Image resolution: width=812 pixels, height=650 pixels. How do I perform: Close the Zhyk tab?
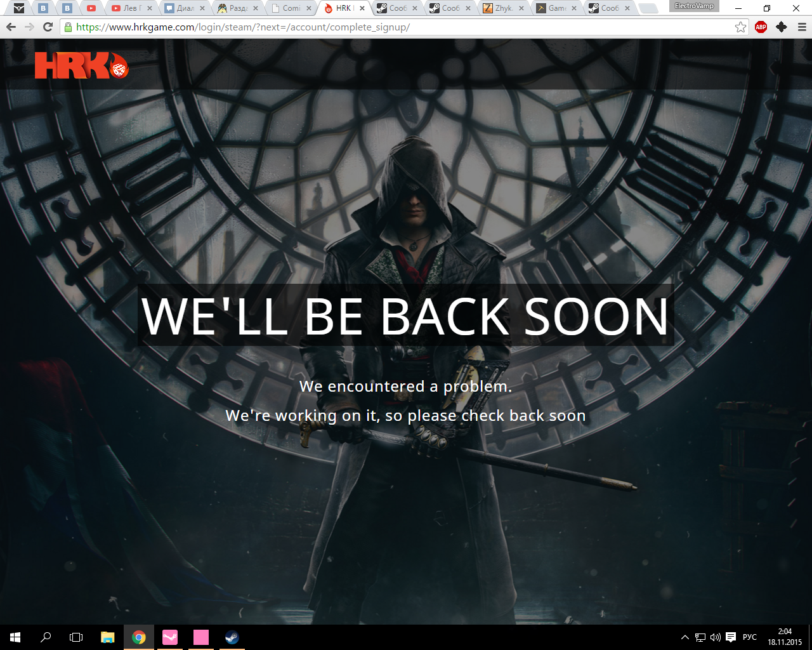521,8
